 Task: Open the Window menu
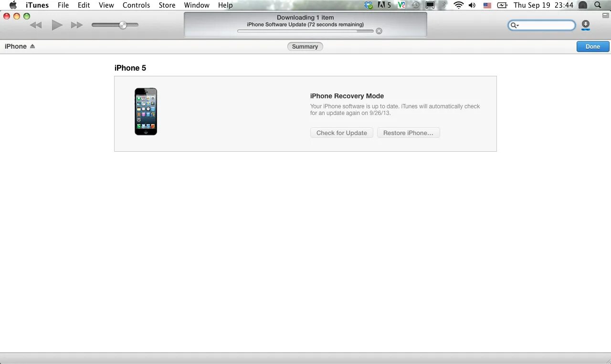tap(197, 5)
